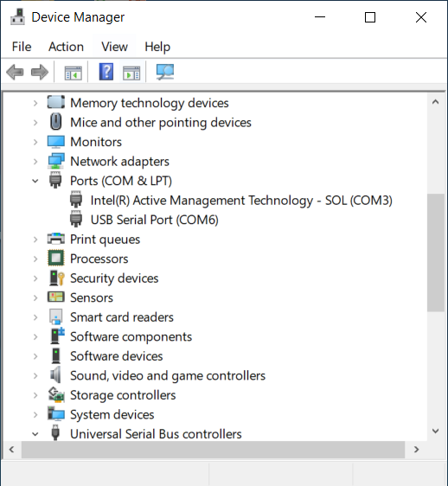Click the horizontal scrollbar right arrow
This screenshot has height=486, width=448.
click(416, 449)
